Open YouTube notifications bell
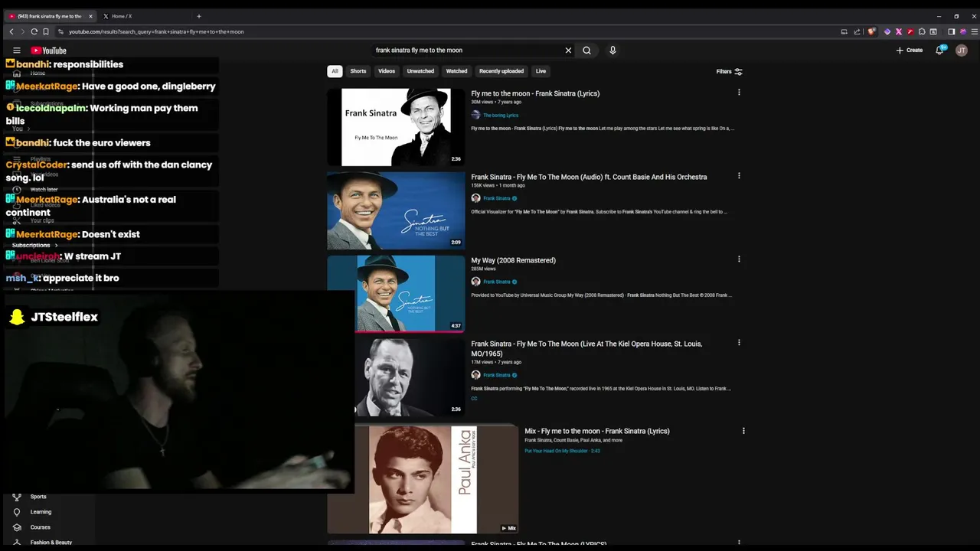Viewport: 980px width, 551px height. (939, 50)
